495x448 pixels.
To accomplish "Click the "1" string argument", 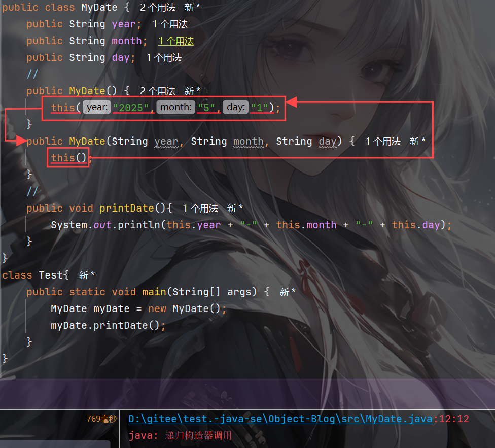I will (260, 108).
